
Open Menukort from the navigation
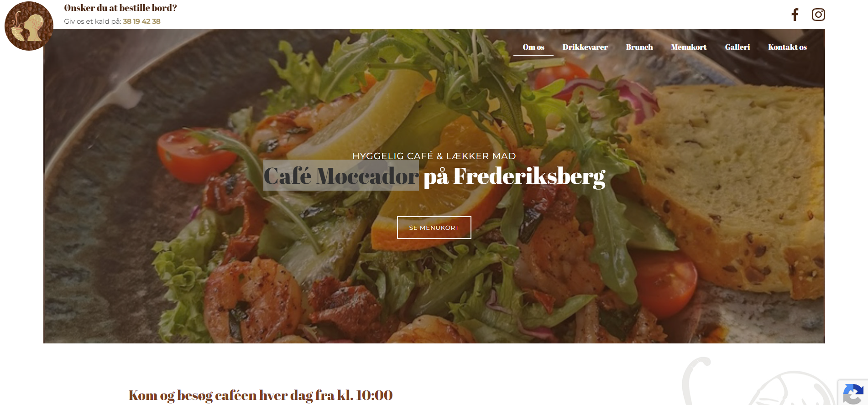click(x=689, y=47)
